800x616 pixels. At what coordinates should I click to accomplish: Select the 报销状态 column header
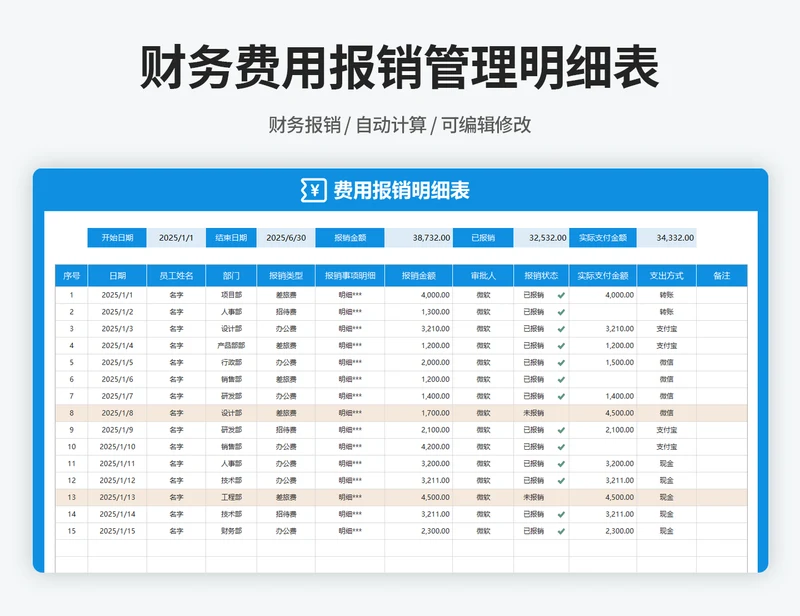(541, 276)
